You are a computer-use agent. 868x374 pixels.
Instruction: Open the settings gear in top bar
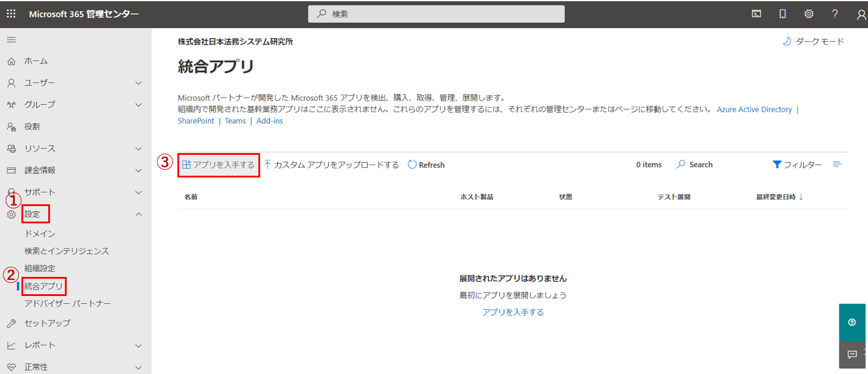pyautogui.click(x=808, y=14)
